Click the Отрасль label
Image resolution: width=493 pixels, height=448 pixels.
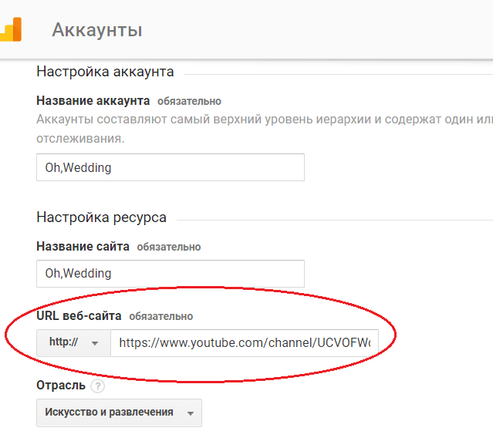tap(61, 386)
